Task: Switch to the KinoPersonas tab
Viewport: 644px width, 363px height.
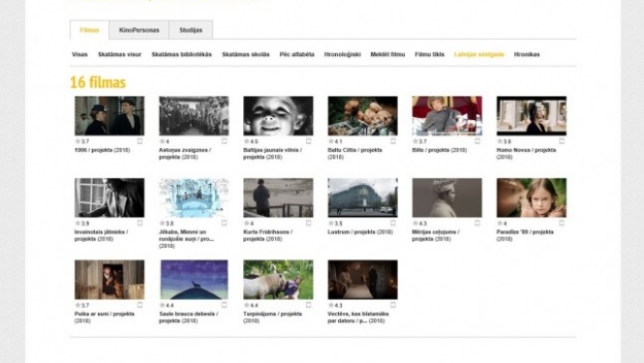Action: click(138, 30)
